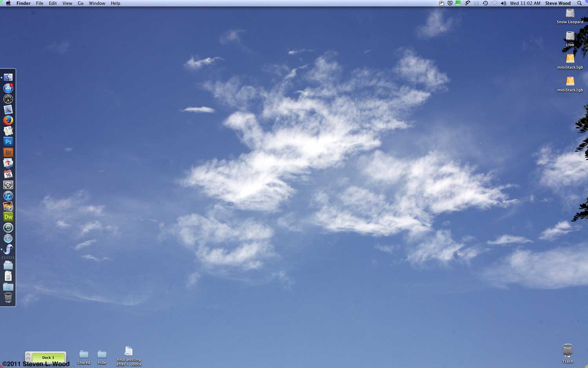Click the Wi-Fi status menu bar icon
588x368 pixels.
[x=494, y=3]
